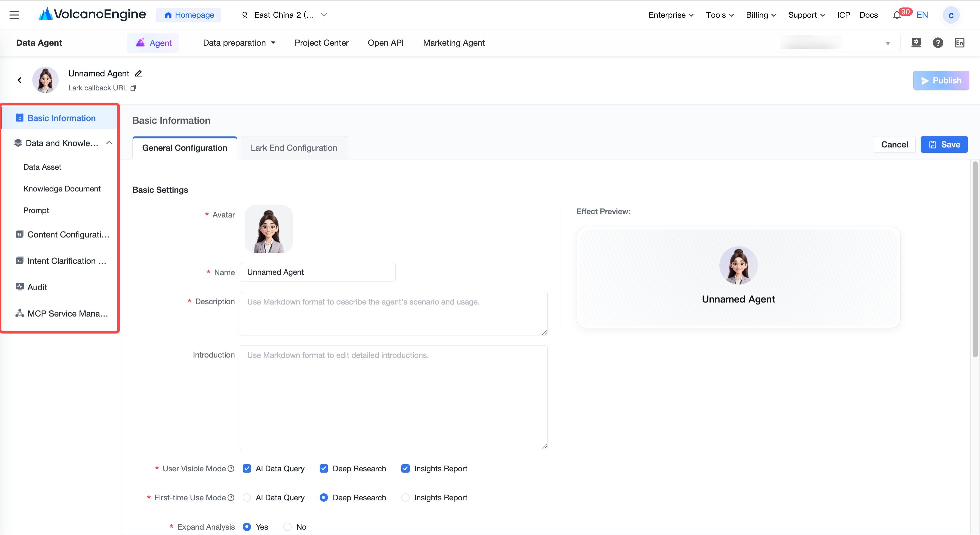Open the ICP link

(843, 15)
